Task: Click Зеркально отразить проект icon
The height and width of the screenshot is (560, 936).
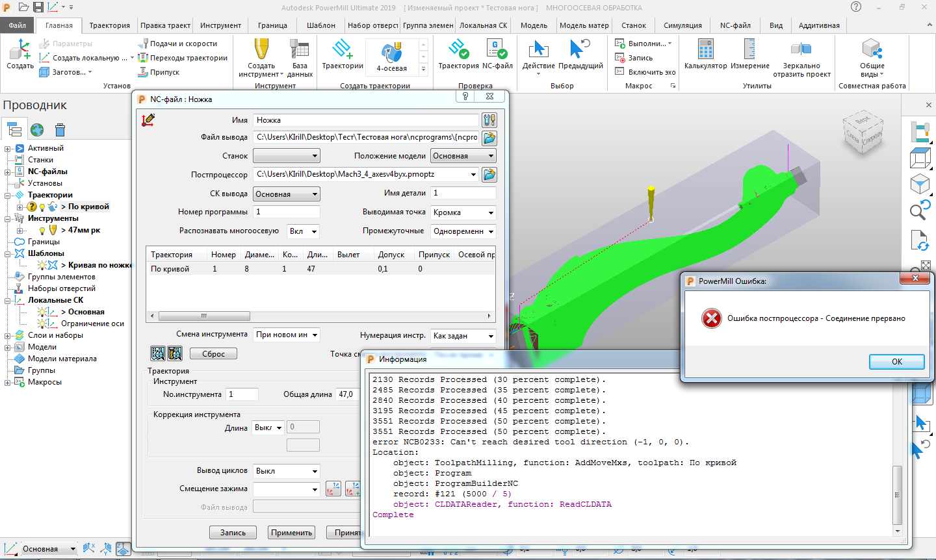Action: (x=801, y=51)
